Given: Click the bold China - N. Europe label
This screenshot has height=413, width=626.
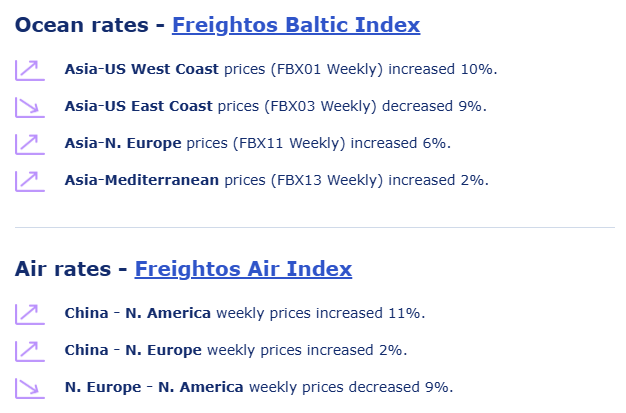Looking at the screenshot, I should point(132,350).
